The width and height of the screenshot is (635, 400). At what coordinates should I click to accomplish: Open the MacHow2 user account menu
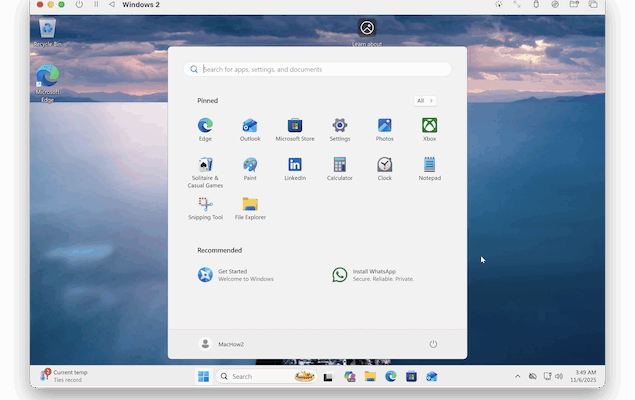(x=221, y=344)
